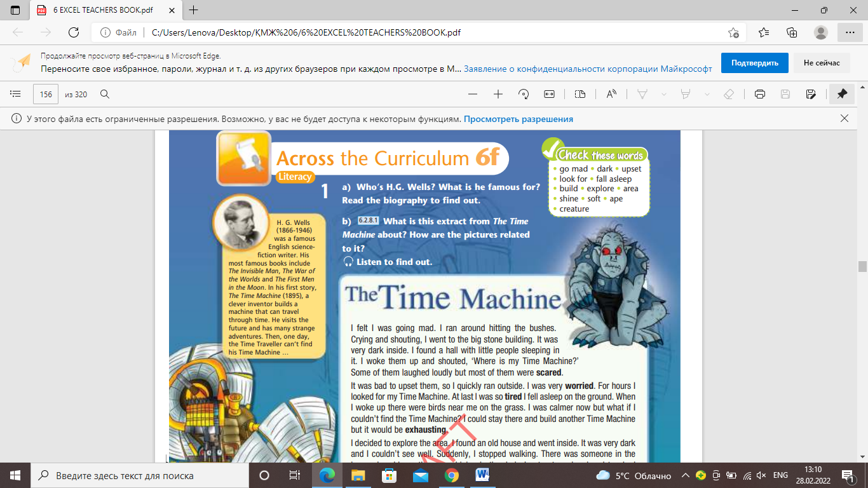Click the Meet Now camera tray icon
The width and height of the screenshot is (868, 488).
716,475
